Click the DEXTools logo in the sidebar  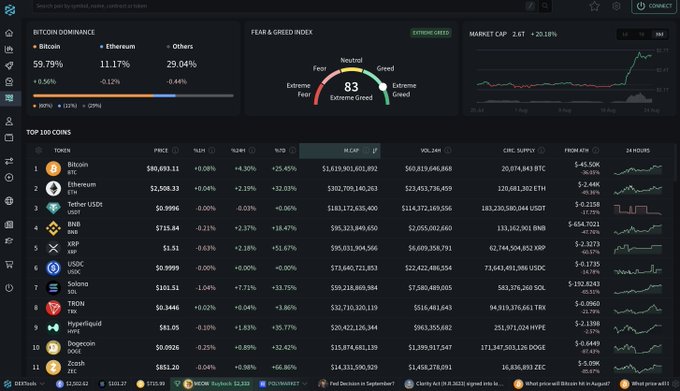point(10,10)
